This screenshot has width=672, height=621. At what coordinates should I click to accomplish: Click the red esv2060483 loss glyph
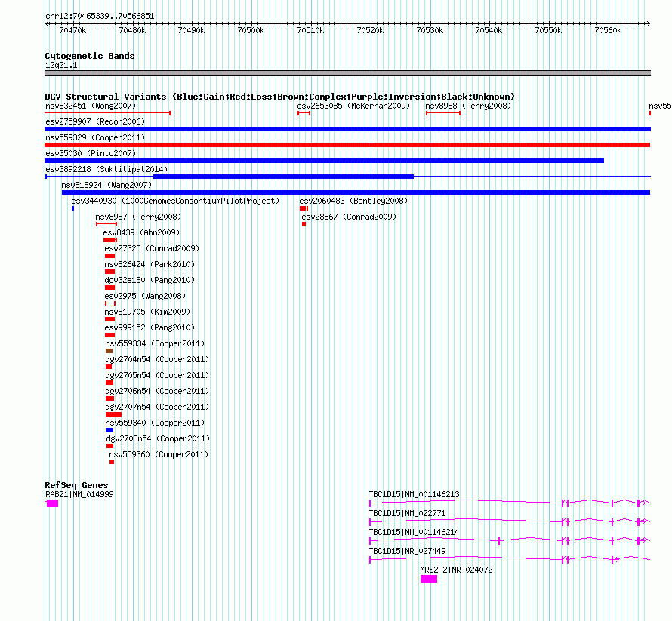pos(304,208)
